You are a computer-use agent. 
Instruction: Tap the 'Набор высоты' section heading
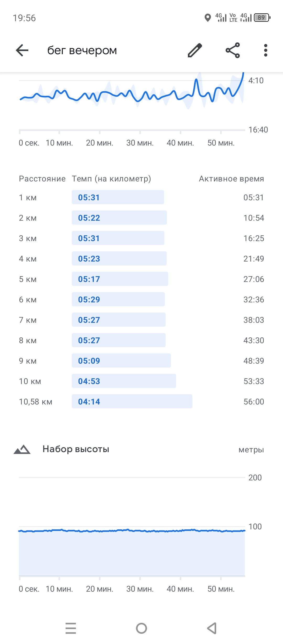point(76,449)
